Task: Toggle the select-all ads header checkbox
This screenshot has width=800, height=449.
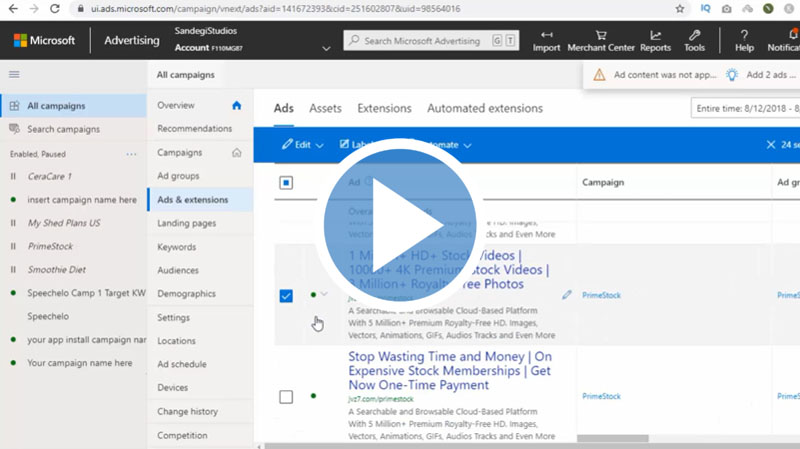Action: (x=286, y=183)
